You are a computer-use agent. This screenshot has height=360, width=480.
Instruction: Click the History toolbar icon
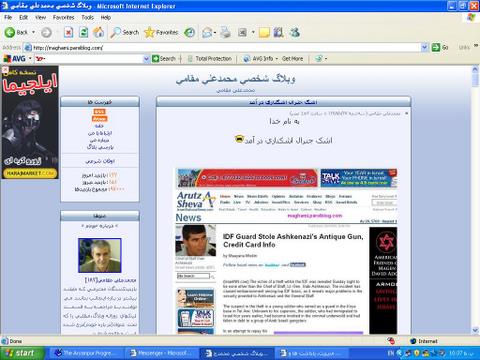pos(190,32)
